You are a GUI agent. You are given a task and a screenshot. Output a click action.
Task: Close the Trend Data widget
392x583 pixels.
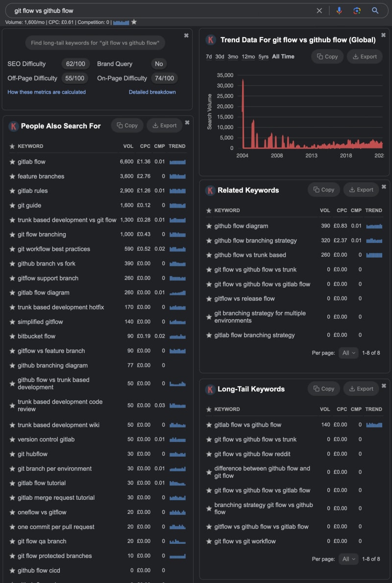click(x=383, y=35)
